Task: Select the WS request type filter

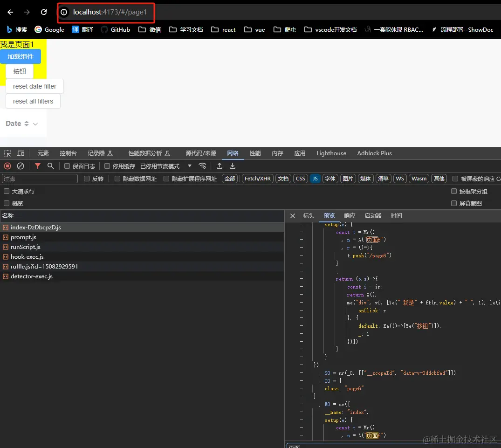Action: tap(400, 179)
